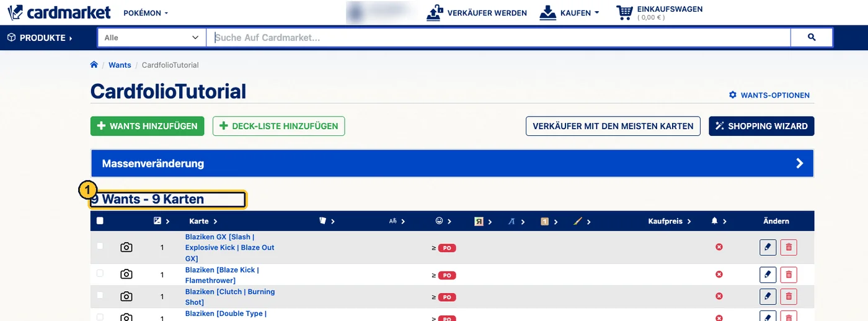868x321 pixels.
Task: Launch the Shopping Wizard
Action: coord(761,126)
